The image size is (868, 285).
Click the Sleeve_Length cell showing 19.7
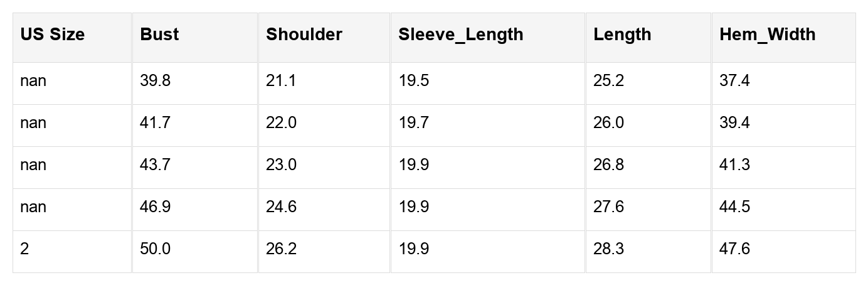[x=413, y=123]
